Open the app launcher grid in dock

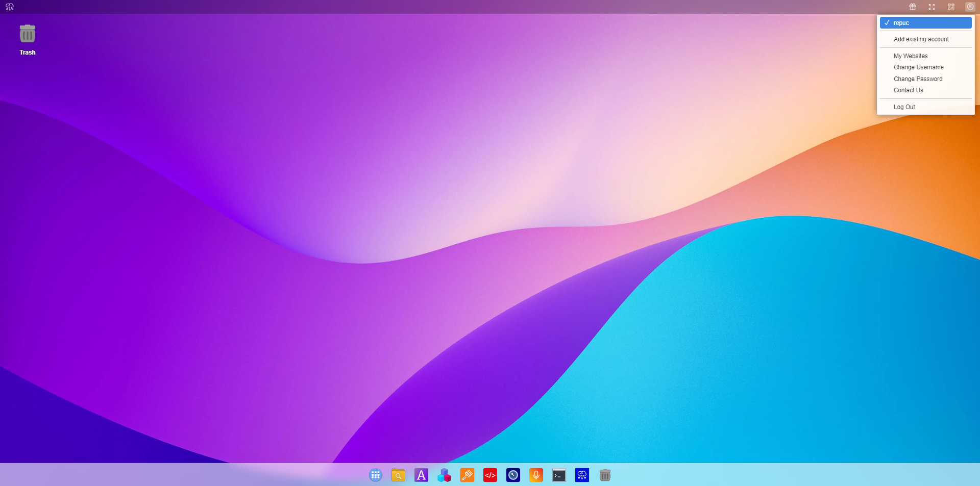pyautogui.click(x=376, y=475)
